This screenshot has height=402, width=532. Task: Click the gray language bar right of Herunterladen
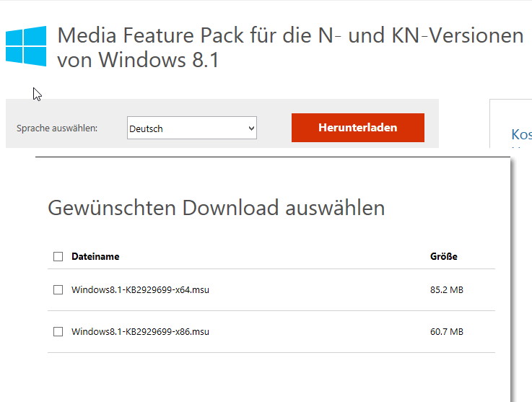click(x=432, y=123)
